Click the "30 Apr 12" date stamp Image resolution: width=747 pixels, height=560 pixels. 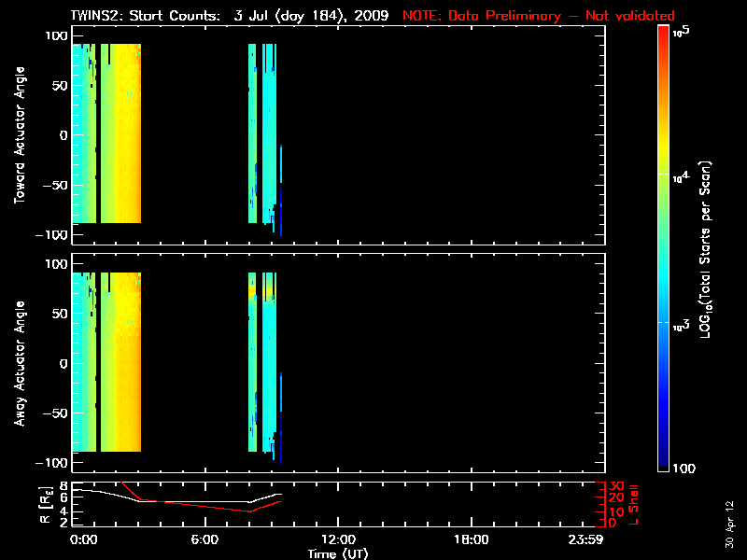point(729,523)
